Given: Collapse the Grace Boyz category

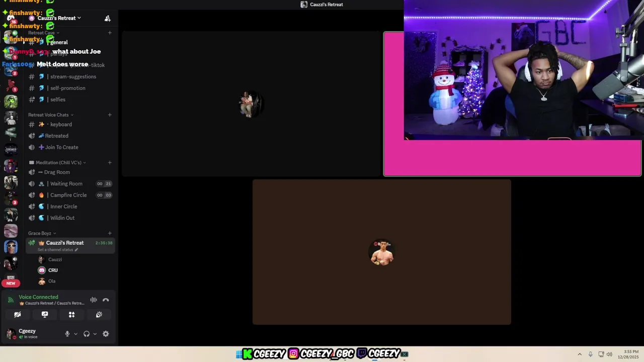Looking at the screenshot, I should coord(42,233).
